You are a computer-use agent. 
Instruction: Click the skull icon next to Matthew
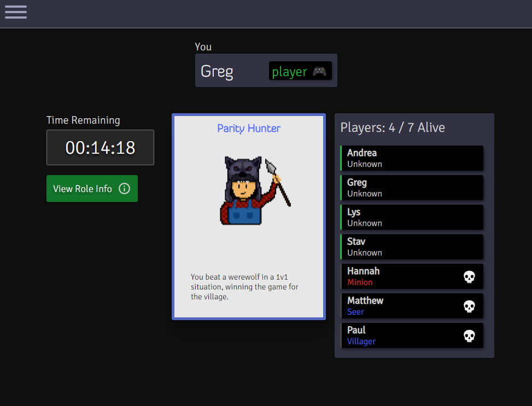click(469, 306)
